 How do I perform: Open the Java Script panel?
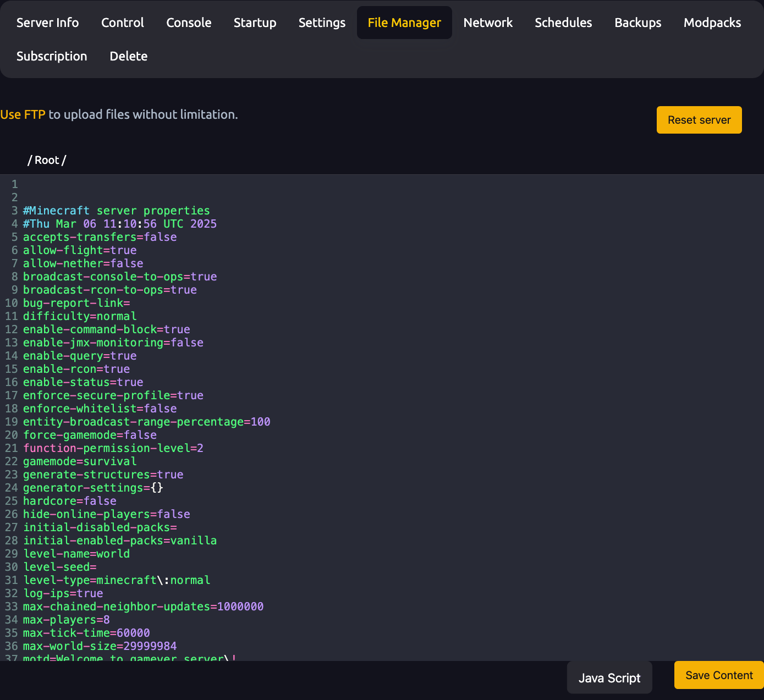click(609, 677)
